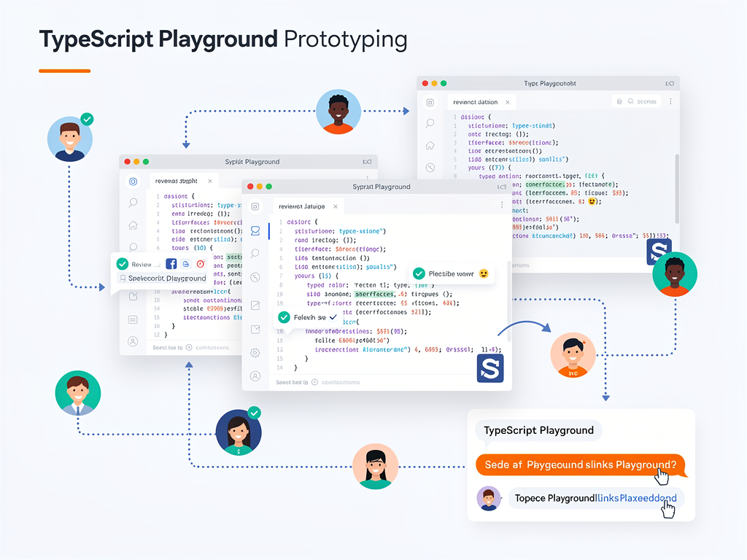Image resolution: width=747 pixels, height=560 pixels.
Task: Click code line yoours (15) { in front window
Action: [317, 276]
